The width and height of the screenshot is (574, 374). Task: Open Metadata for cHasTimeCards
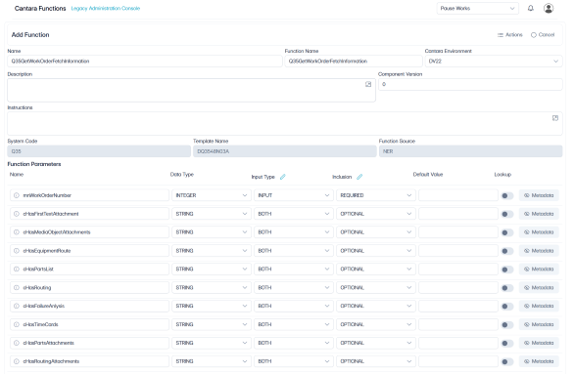[538, 324]
